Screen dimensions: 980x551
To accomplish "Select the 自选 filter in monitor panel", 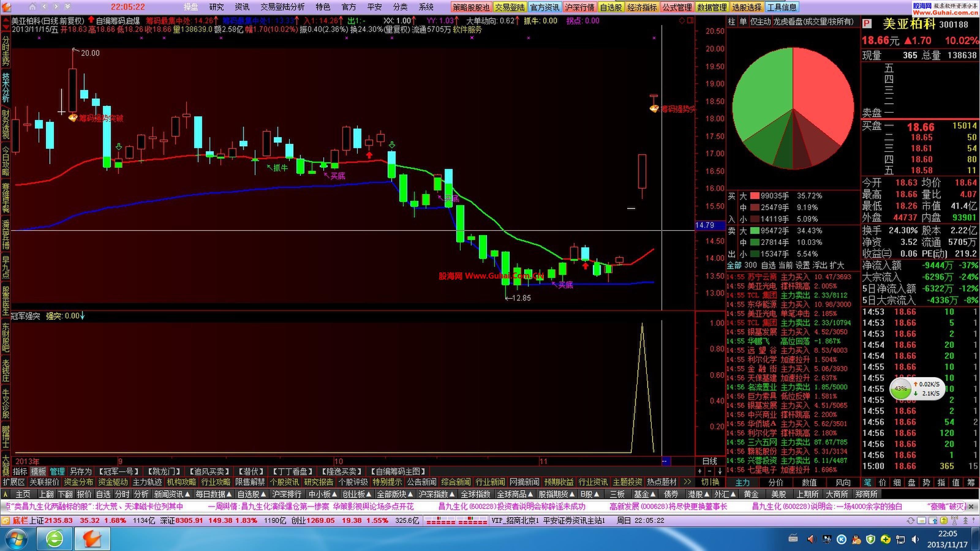I will [x=768, y=265].
